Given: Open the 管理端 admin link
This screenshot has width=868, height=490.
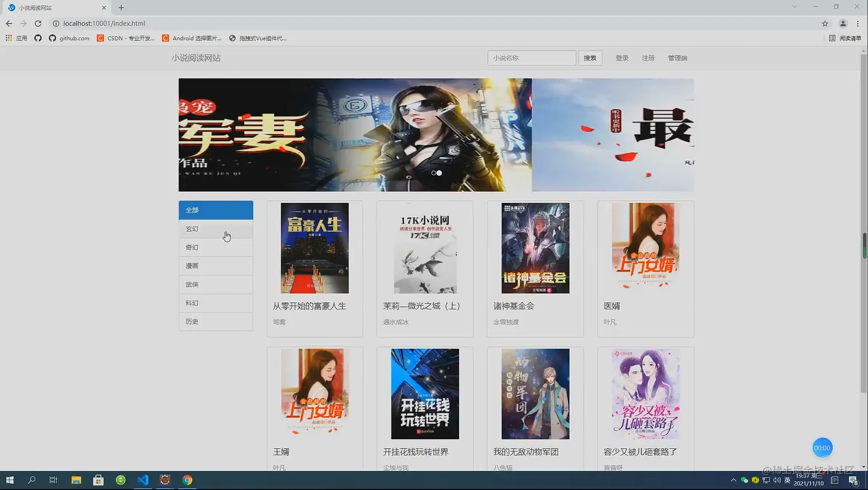Looking at the screenshot, I should [677, 58].
